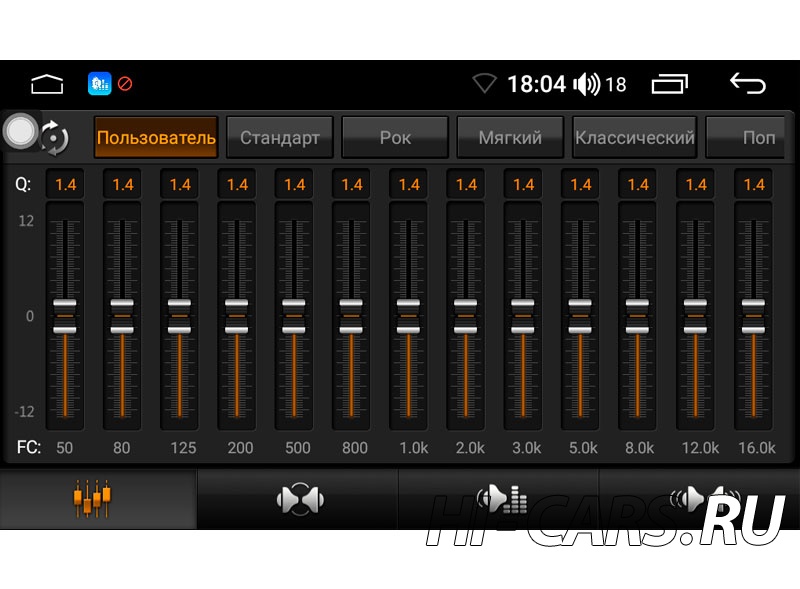
Task: Click the volume level 18 readout
Action: coord(616,84)
